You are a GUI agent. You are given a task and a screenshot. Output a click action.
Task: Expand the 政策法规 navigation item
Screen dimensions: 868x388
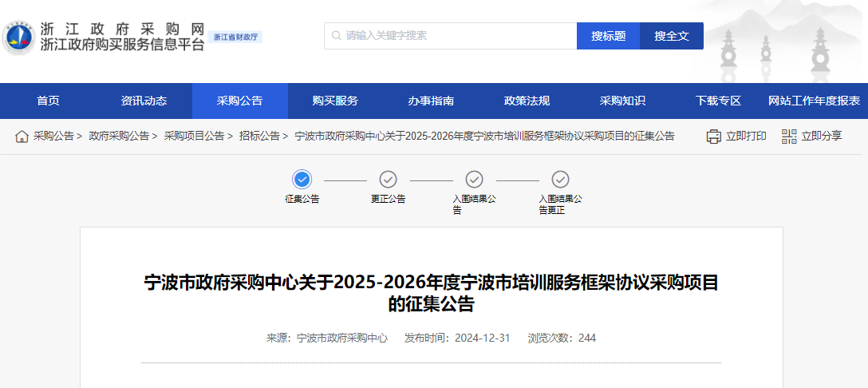click(527, 101)
